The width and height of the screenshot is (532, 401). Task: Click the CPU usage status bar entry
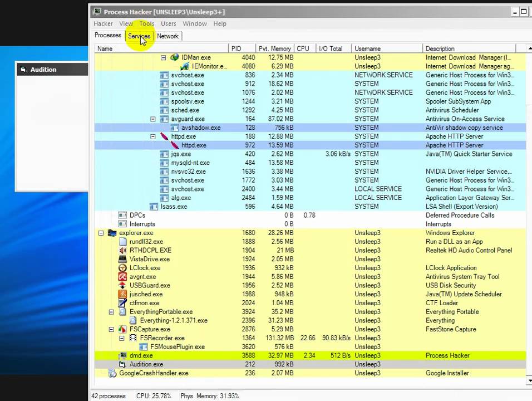154,396
